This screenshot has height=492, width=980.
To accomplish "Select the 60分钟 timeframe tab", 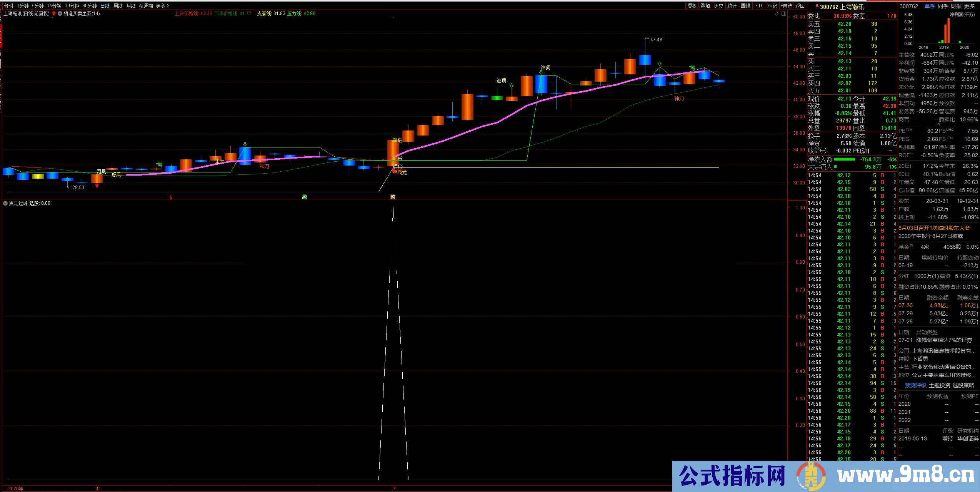I will pos(89,6).
